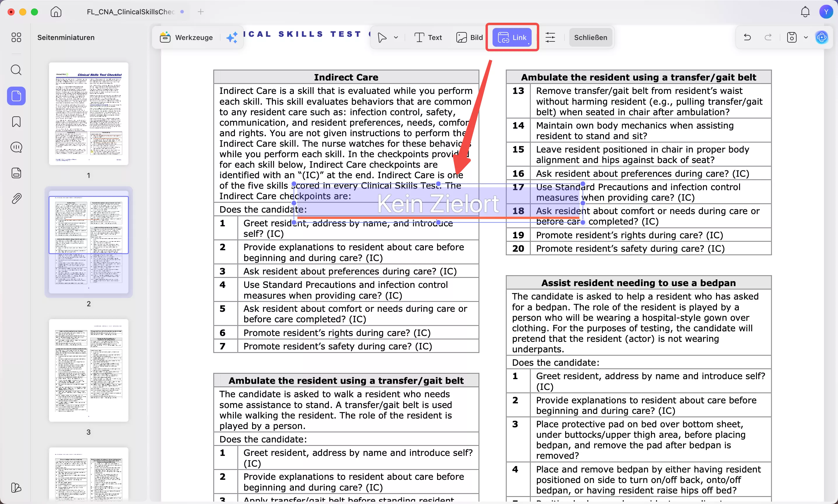Click the page number '3' label under thumbnail
The width and height of the screenshot is (838, 504).
click(x=89, y=432)
